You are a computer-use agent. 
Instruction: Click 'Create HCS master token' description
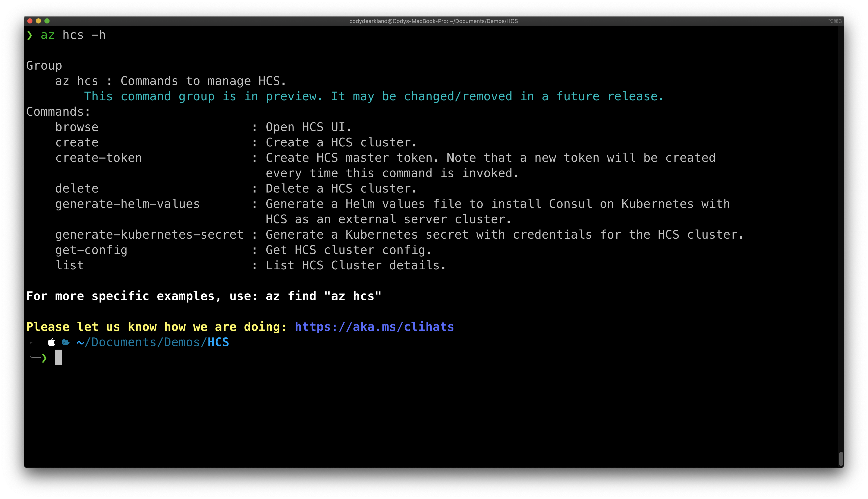(490, 158)
